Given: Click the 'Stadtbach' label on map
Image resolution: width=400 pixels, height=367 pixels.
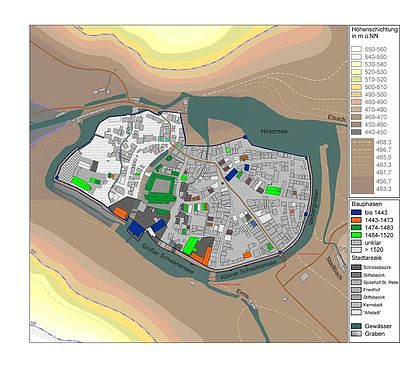Looking at the screenshot, I should 333,269.
